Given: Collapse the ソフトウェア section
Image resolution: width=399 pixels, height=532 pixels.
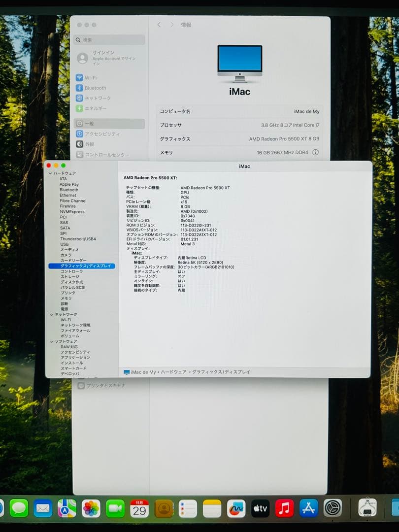Looking at the screenshot, I should (x=51, y=341).
